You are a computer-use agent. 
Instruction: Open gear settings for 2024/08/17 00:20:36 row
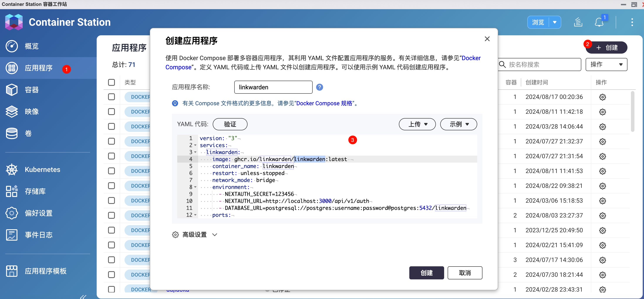pyautogui.click(x=602, y=97)
